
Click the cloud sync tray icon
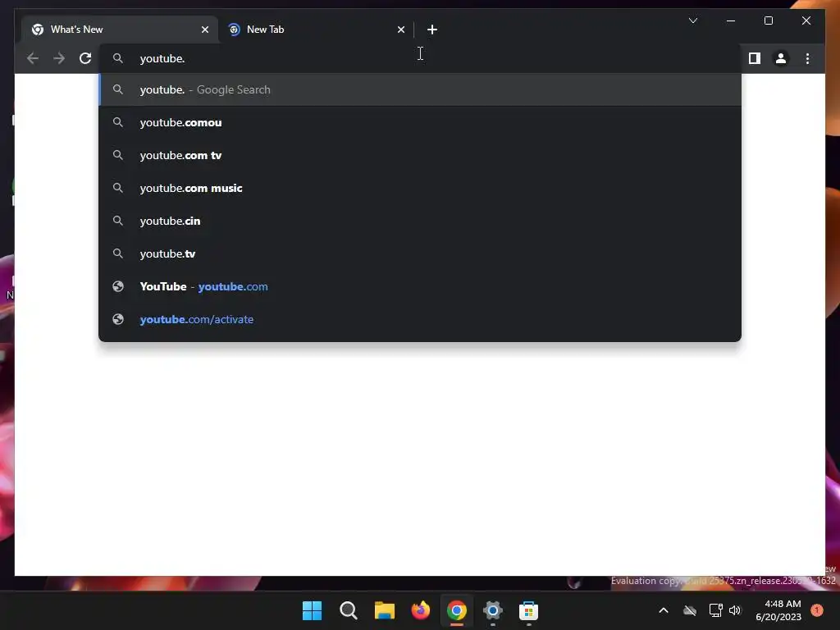tap(690, 610)
